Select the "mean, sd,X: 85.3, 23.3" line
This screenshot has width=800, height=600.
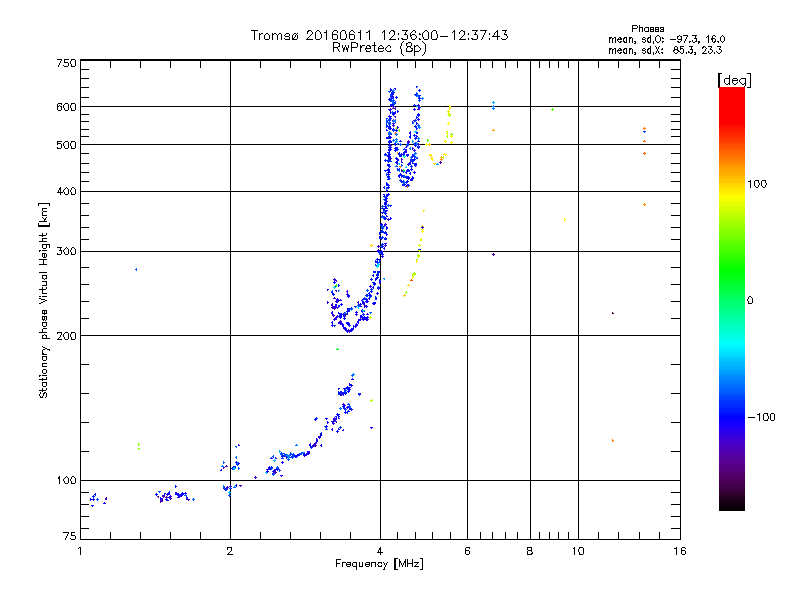(665, 51)
